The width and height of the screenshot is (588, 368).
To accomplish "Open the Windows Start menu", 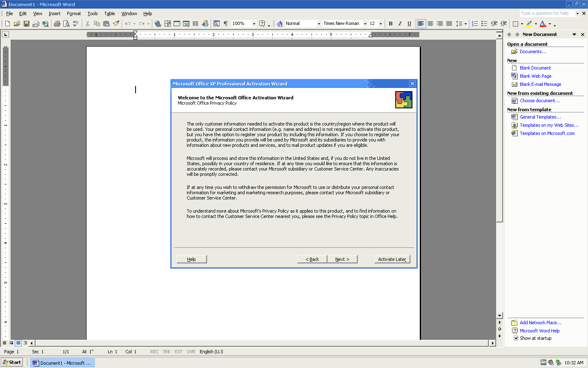I will (12, 363).
